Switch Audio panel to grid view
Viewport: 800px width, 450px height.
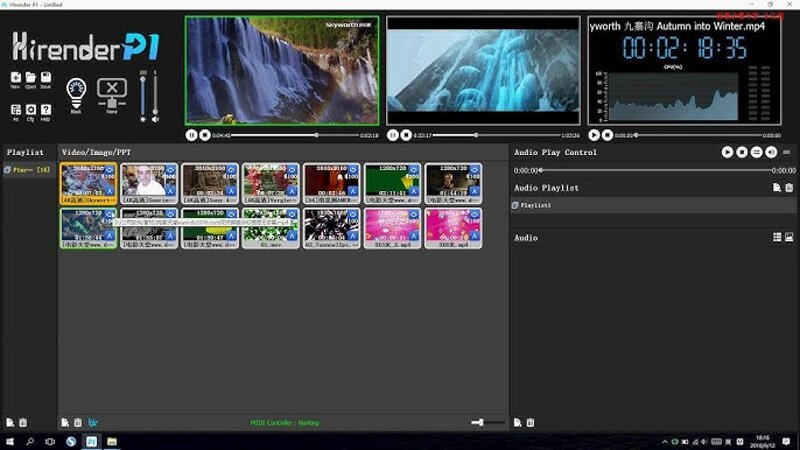point(776,237)
